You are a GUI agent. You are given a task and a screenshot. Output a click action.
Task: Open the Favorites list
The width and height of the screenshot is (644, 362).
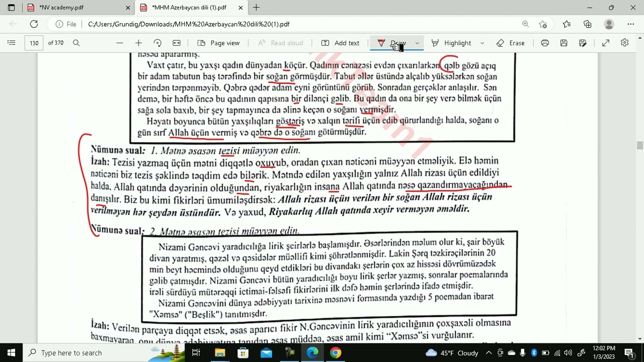(x=567, y=24)
